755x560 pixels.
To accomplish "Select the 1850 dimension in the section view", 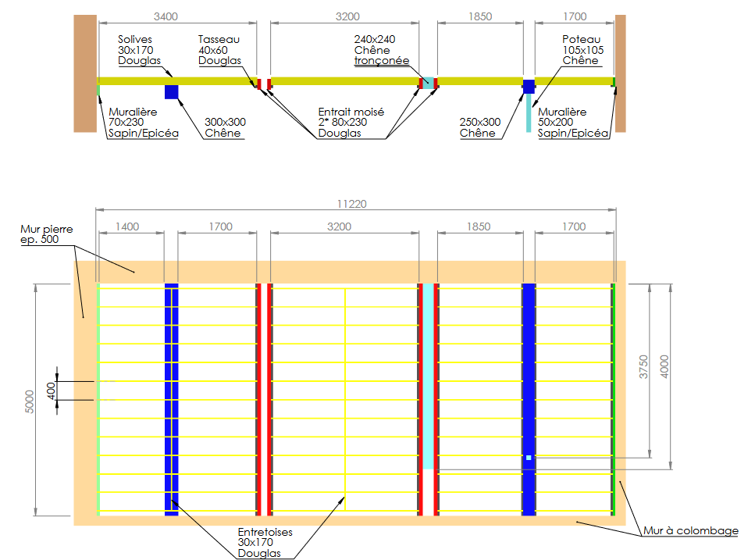I will click(480, 16).
